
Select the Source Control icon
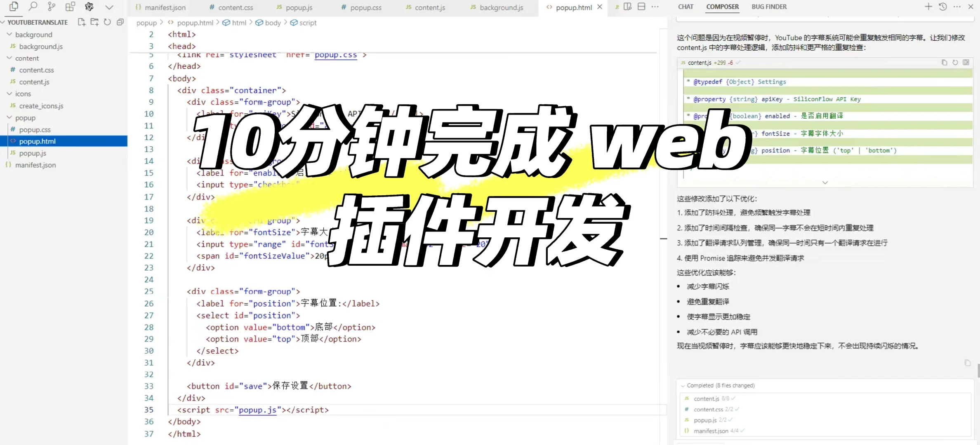[51, 7]
